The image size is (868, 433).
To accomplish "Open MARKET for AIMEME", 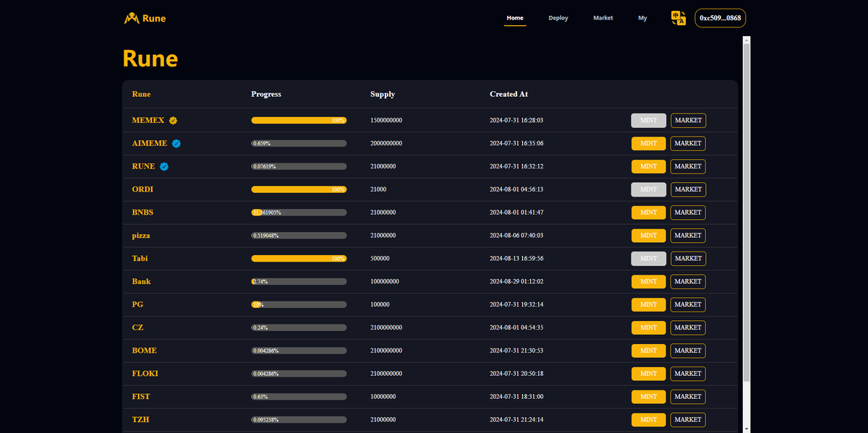I will point(688,143).
